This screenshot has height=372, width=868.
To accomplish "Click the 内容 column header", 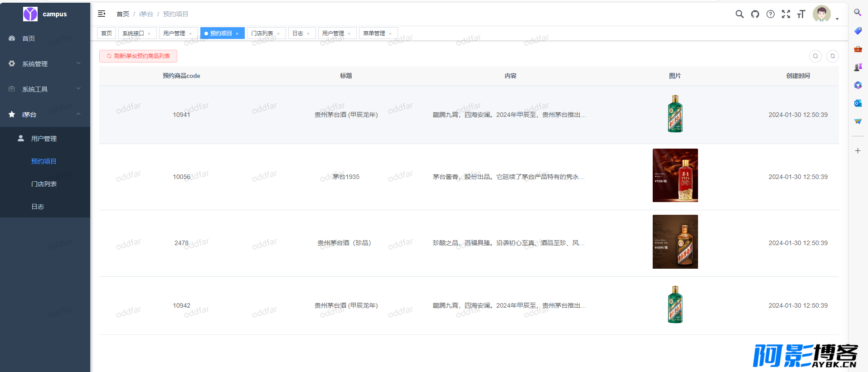I will click(510, 76).
